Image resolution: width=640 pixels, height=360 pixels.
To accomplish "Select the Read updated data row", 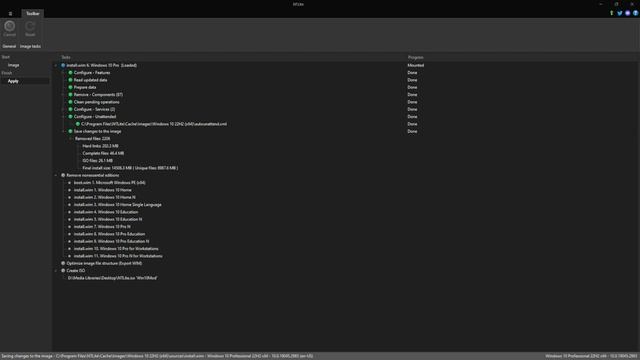I will pos(90,80).
